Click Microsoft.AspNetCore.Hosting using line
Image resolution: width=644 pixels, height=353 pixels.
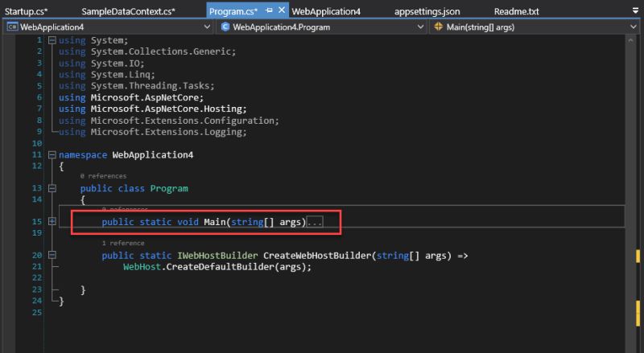pos(153,109)
